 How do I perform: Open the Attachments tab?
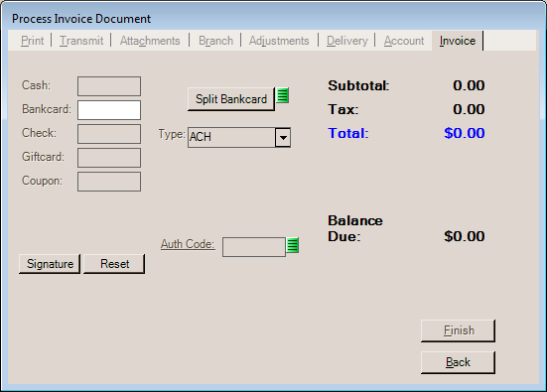click(x=150, y=41)
